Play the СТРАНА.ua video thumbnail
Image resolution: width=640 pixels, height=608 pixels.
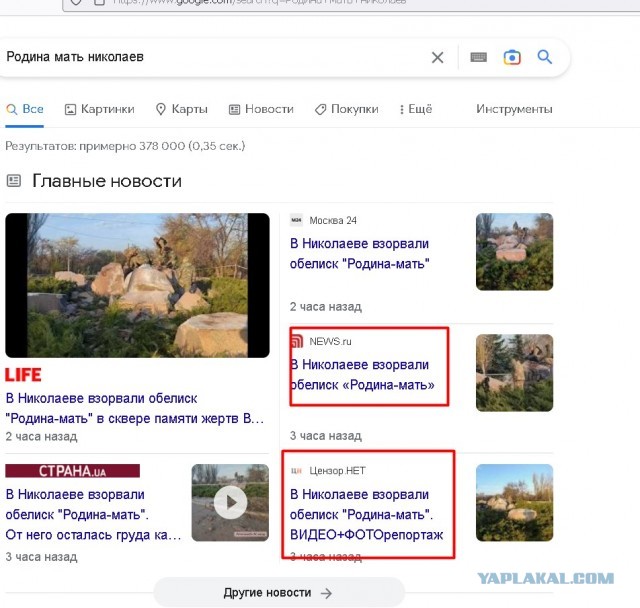[230, 502]
